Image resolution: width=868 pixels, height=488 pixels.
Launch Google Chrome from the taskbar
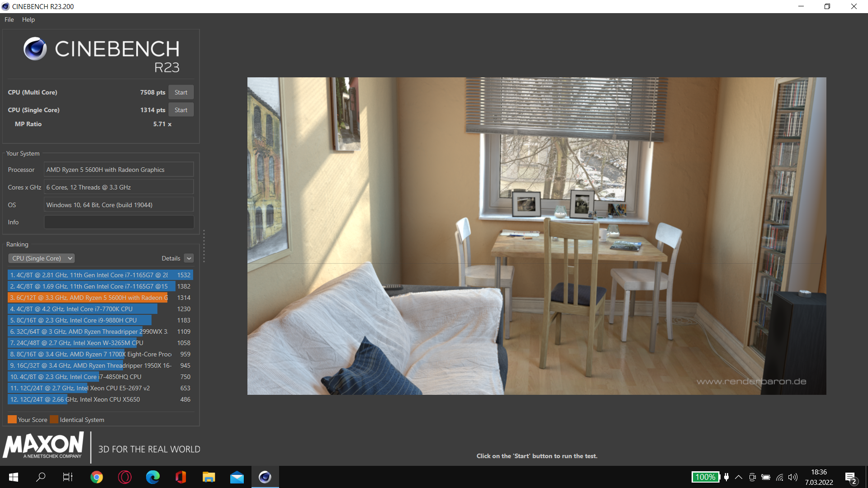tap(96, 477)
